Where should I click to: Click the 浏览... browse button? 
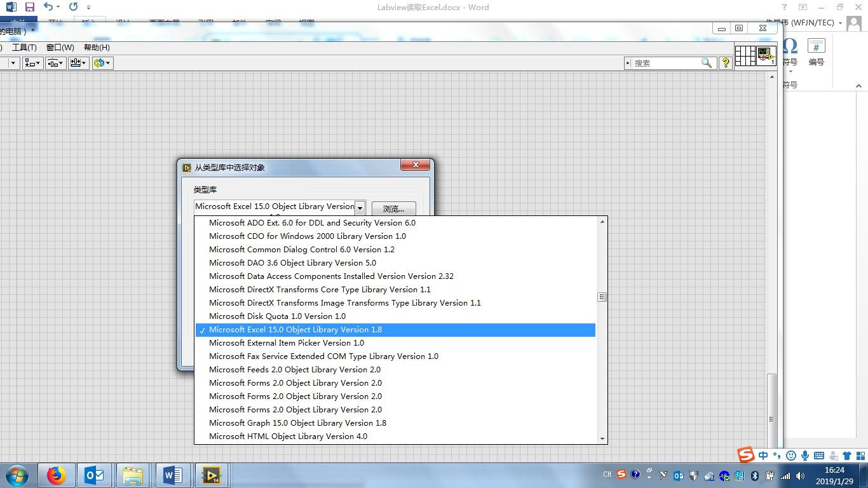point(393,209)
